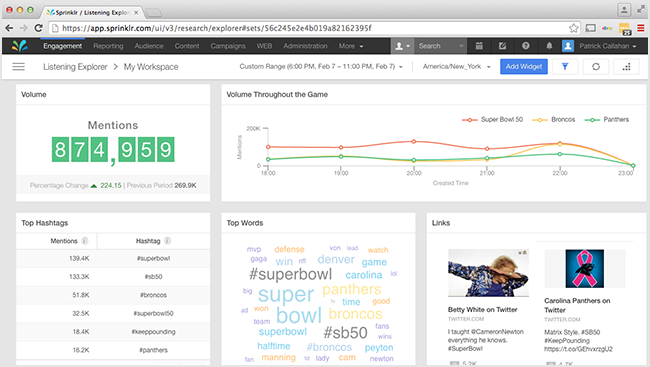Go forward in browser history
The width and height of the screenshot is (650, 367).
click(x=24, y=28)
